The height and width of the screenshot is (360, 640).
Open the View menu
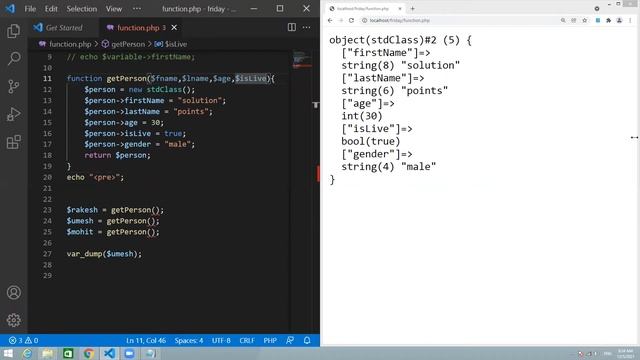pyautogui.click(x=114, y=9)
